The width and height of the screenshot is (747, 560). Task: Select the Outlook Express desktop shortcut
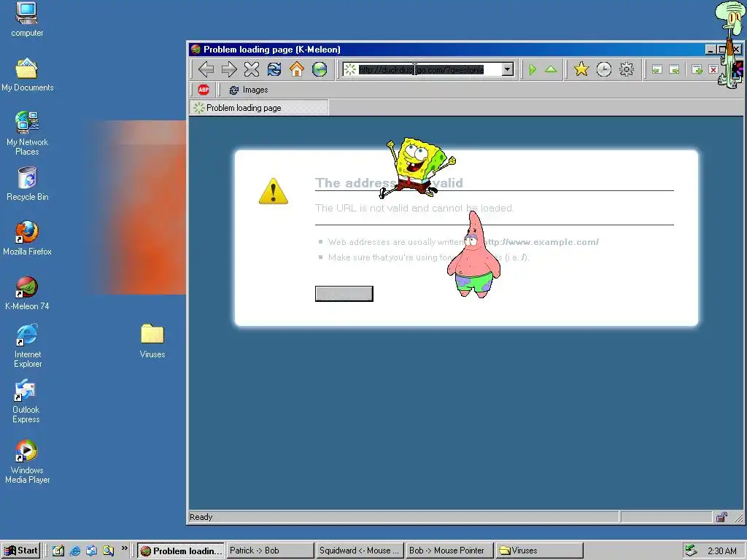(26, 401)
